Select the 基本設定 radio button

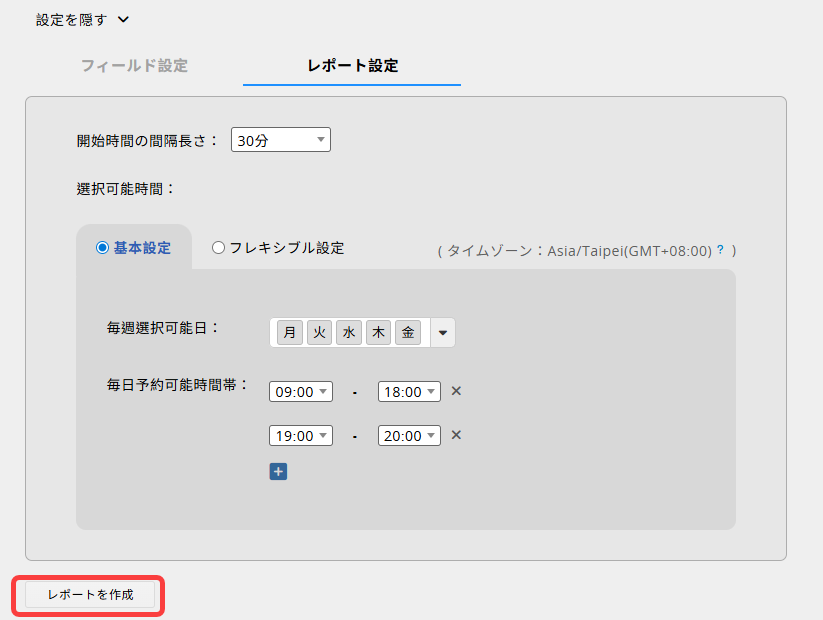point(102,248)
